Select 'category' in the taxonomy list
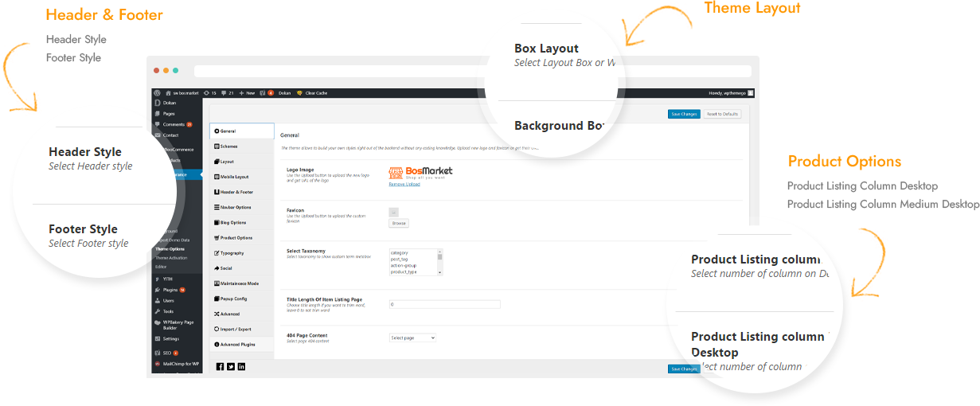The image size is (980, 406). pos(399,253)
